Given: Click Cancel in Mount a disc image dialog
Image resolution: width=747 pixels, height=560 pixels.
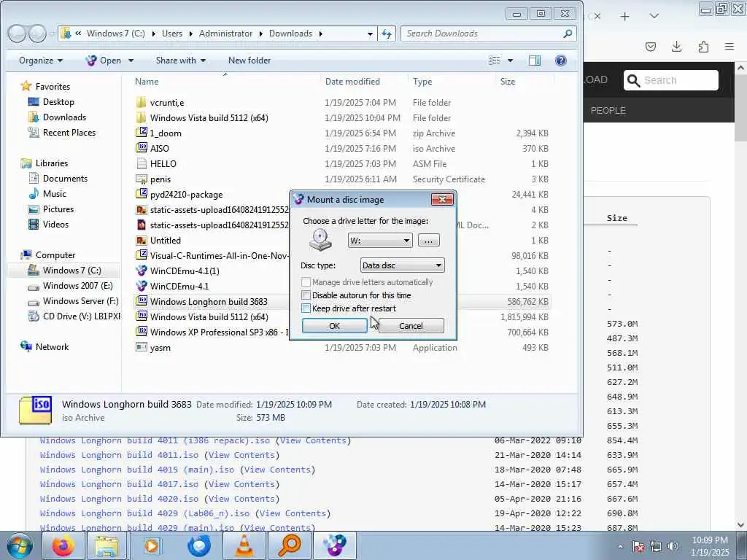Looking at the screenshot, I should point(411,326).
